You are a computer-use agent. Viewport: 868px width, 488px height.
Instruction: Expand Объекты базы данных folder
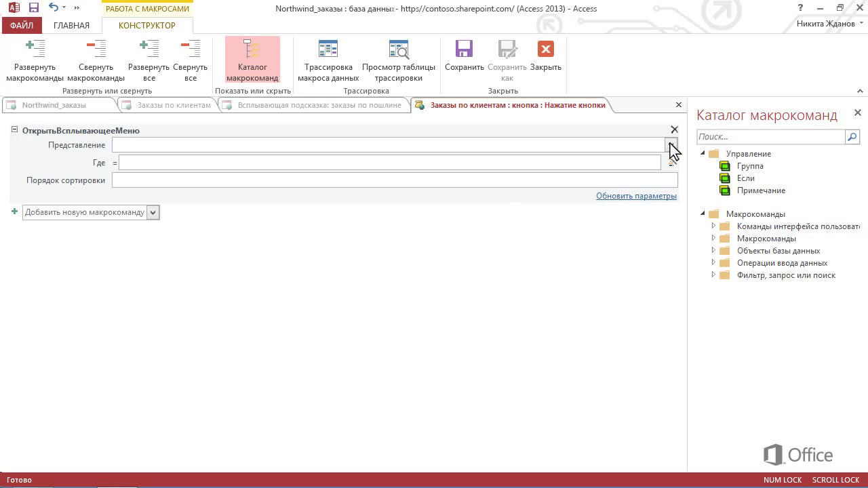(x=713, y=250)
